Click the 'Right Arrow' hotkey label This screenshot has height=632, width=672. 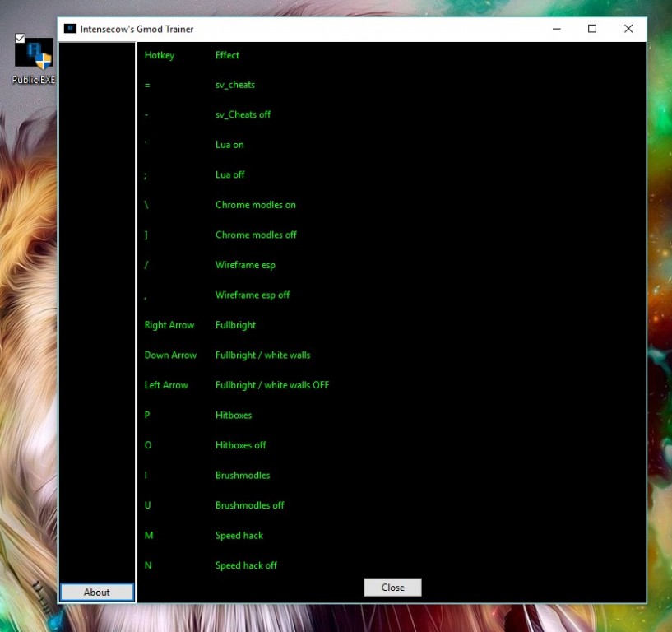click(x=169, y=325)
